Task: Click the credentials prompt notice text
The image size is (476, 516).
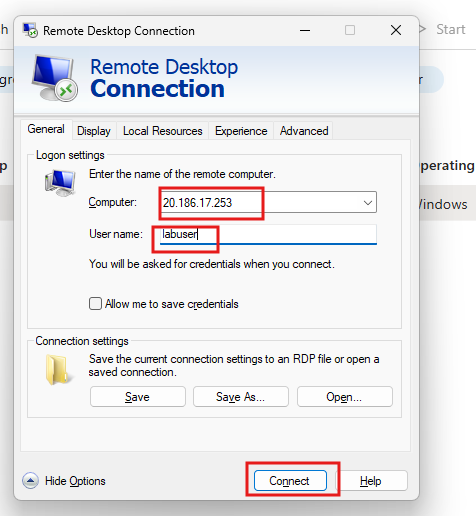Action: coord(212,264)
